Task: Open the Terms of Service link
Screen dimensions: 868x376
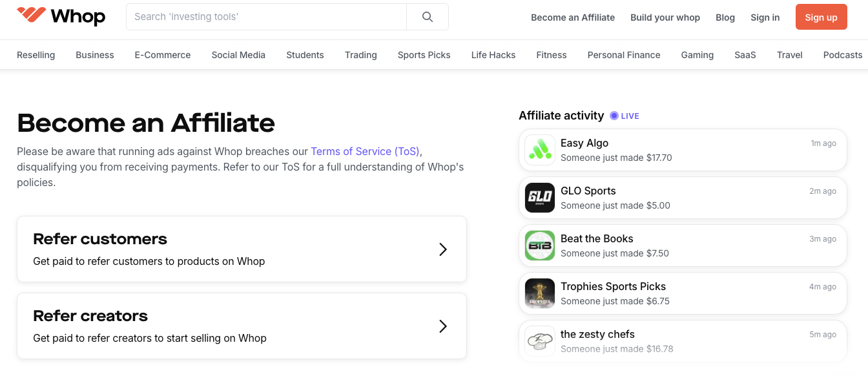Action: [365, 151]
